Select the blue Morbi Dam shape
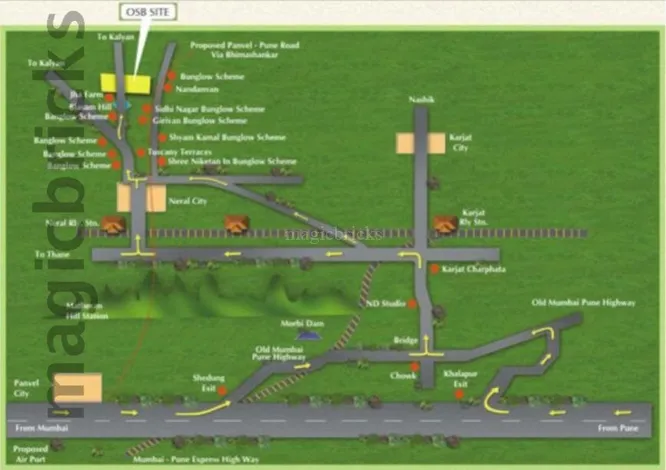This screenshot has height=470, width=666. tap(311, 337)
